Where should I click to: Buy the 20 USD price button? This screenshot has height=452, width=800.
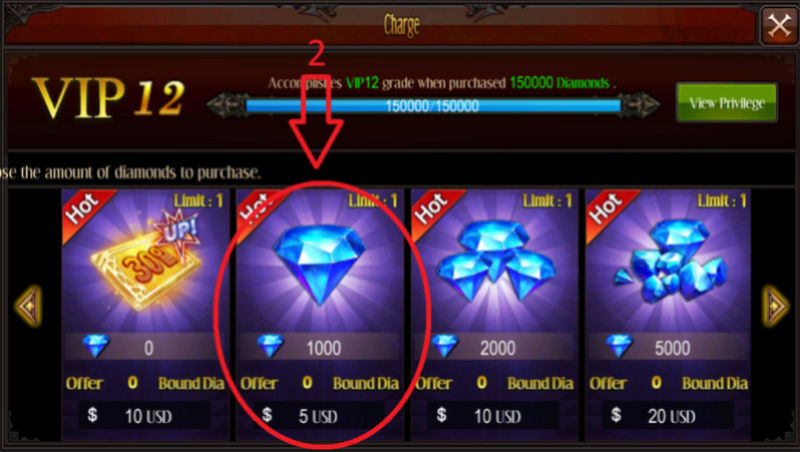point(668,415)
